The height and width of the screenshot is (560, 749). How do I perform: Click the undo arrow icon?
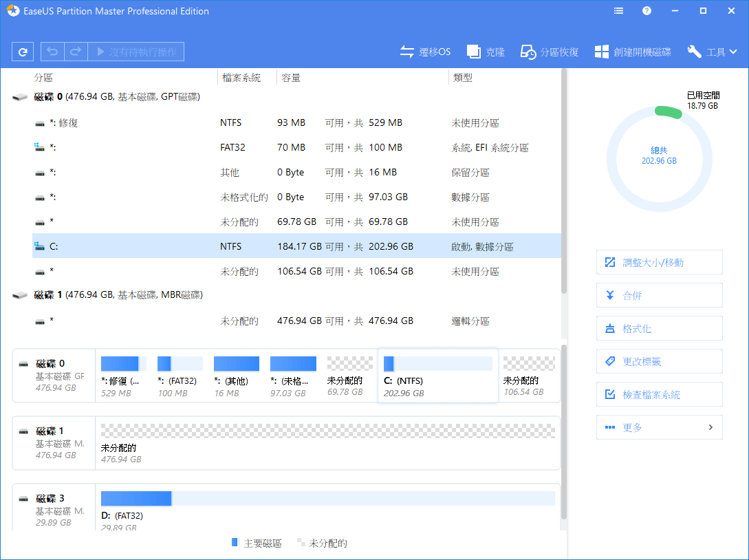[52, 52]
